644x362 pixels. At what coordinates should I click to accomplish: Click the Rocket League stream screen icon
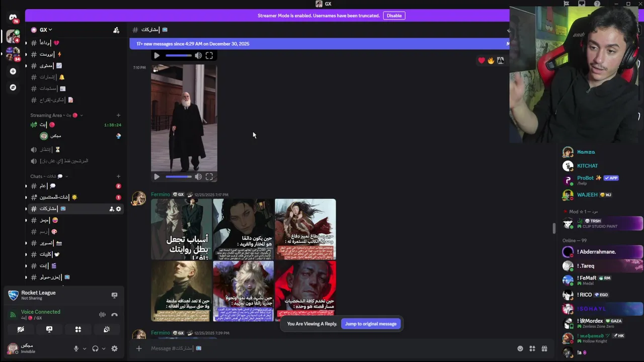(114, 295)
